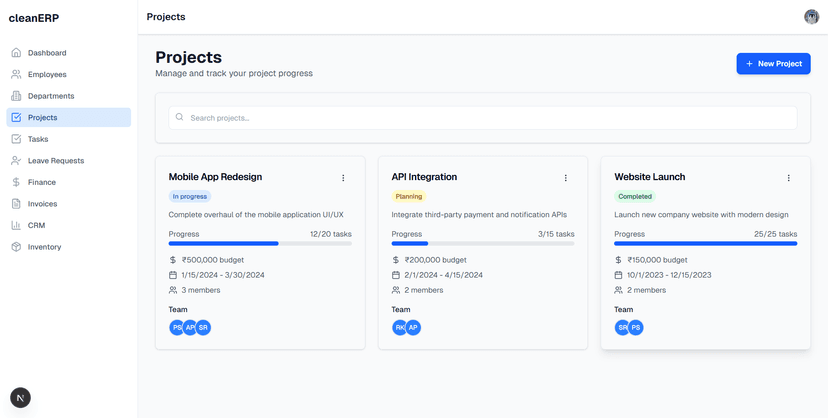This screenshot has width=828, height=418.
Task: Open the Inventory page
Action: 69,246
